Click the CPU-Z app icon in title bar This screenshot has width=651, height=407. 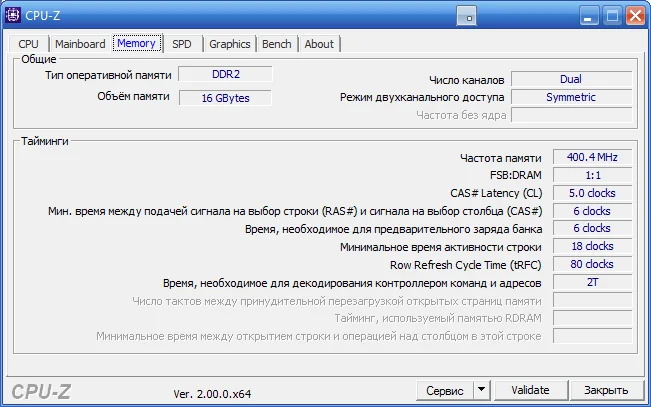(13, 15)
